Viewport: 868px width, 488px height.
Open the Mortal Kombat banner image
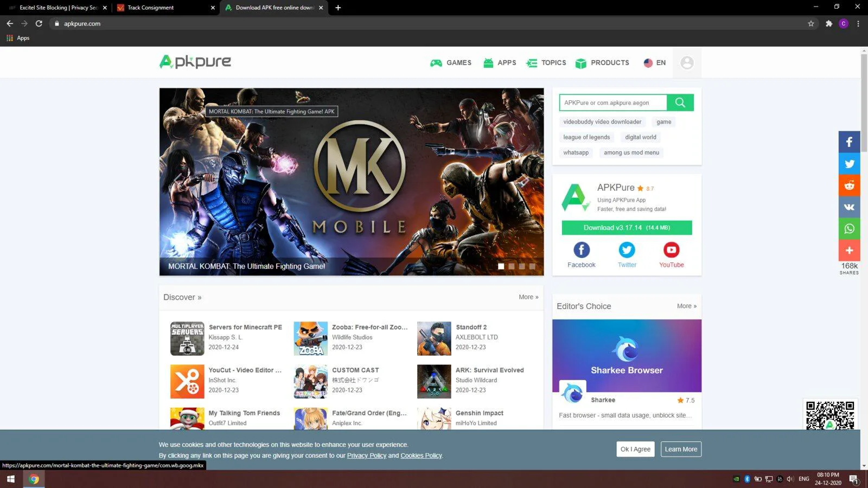pos(352,182)
